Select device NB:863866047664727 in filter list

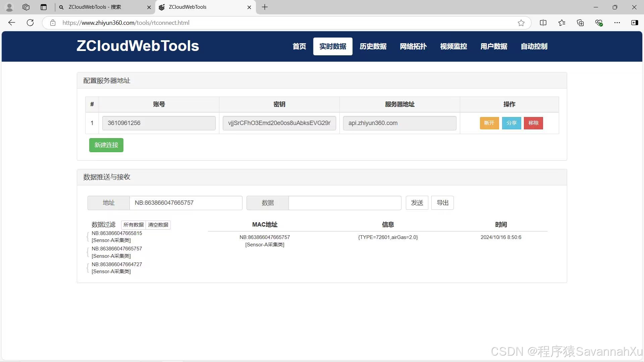click(x=117, y=264)
